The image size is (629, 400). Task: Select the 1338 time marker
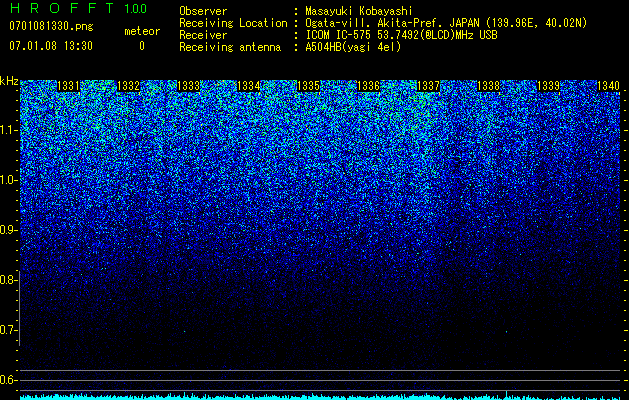click(489, 86)
